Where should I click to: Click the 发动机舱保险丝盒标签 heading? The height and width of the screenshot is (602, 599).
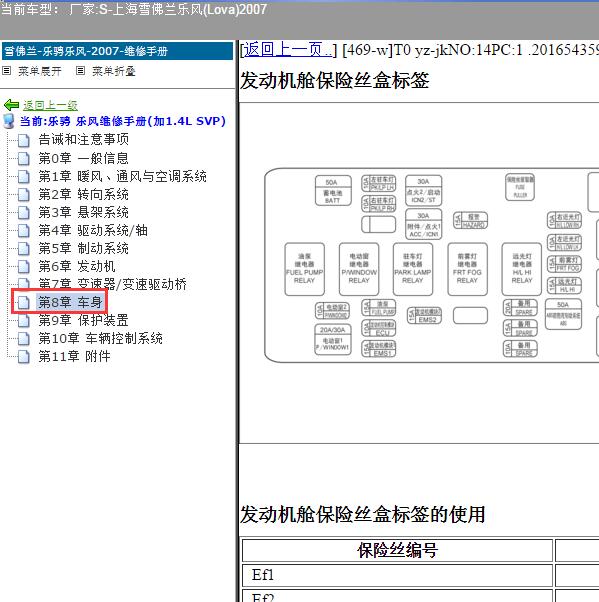coord(334,81)
